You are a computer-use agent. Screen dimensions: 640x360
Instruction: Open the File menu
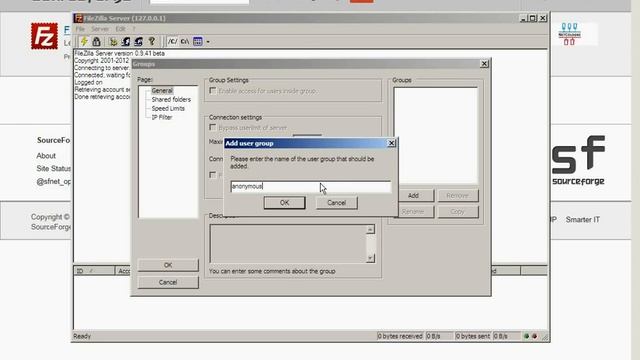(80, 29)
